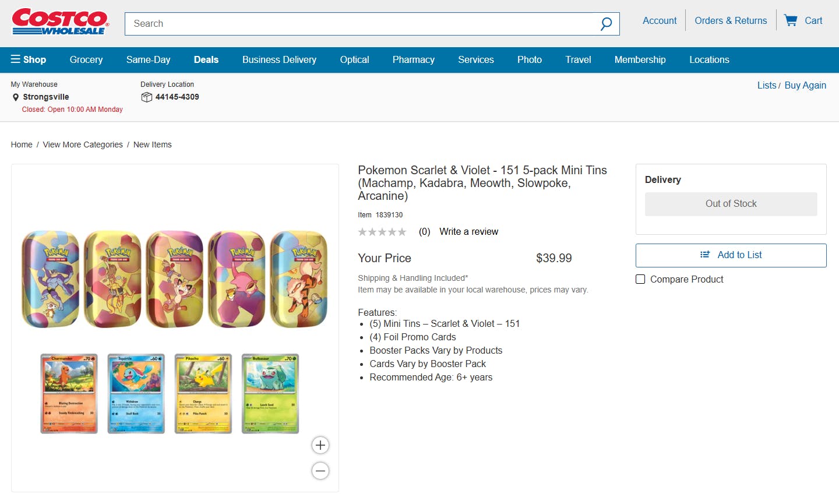Click the star rating icons
Viewport: 839px width, 504px height.
(382, 232)
